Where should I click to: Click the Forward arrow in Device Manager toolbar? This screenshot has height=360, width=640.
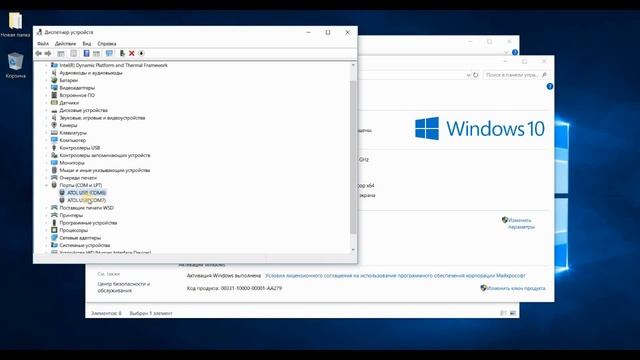[48, 53]
